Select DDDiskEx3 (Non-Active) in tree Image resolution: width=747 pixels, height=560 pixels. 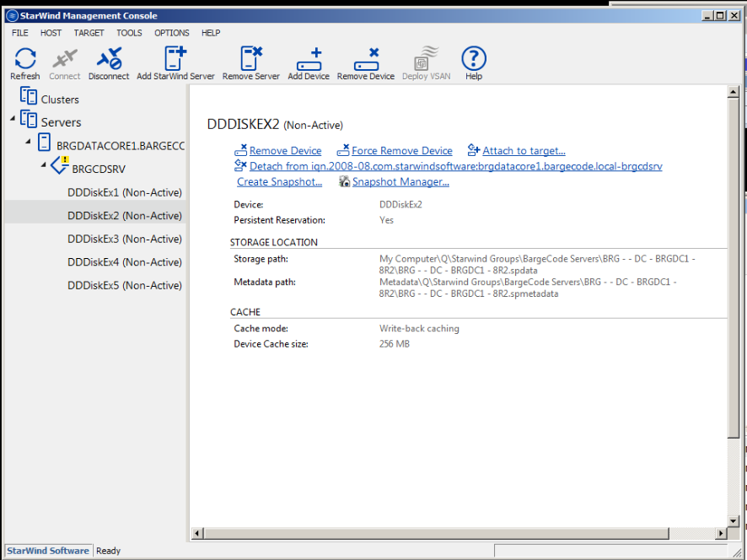coord(125,239)
